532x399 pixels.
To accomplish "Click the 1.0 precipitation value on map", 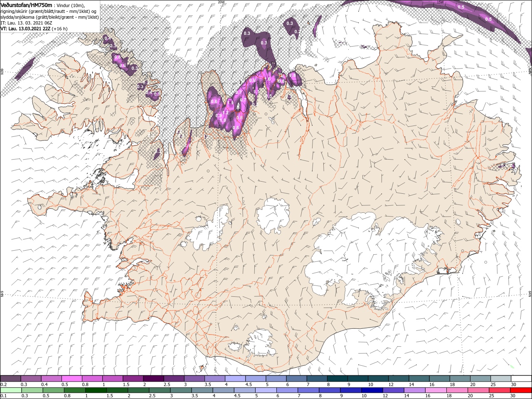I will pos(223,121).
